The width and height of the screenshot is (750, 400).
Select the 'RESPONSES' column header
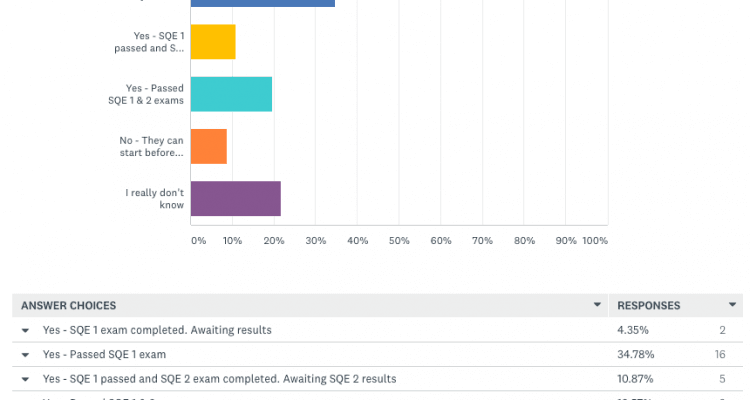649,306
